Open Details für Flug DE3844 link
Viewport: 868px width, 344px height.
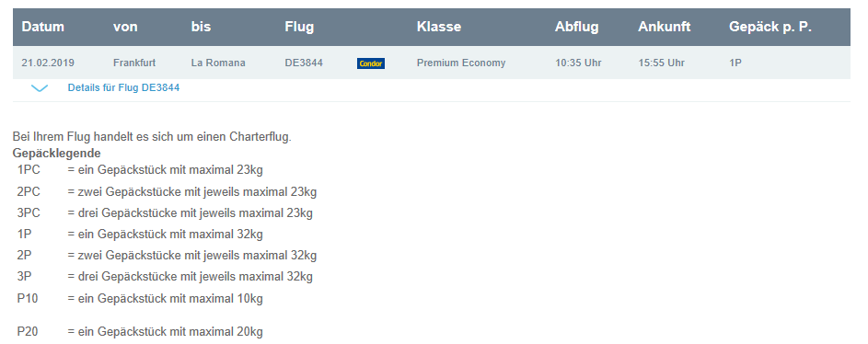(123, 88)
